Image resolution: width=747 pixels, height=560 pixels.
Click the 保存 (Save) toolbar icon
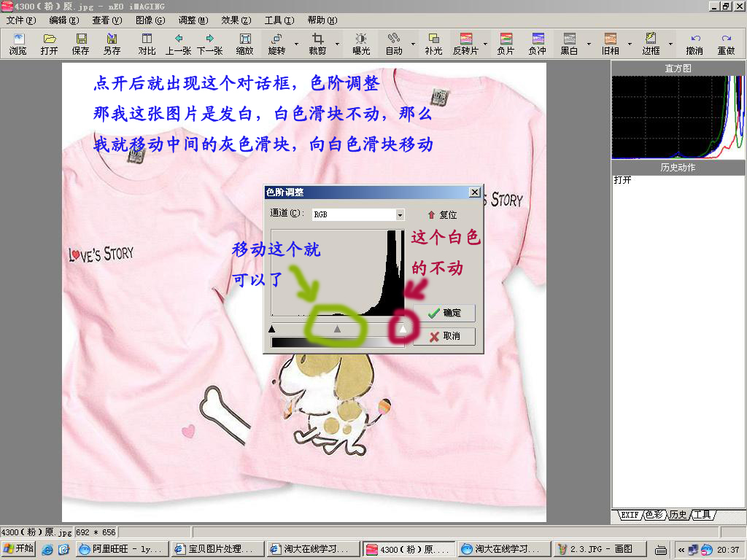coord(80,44)
